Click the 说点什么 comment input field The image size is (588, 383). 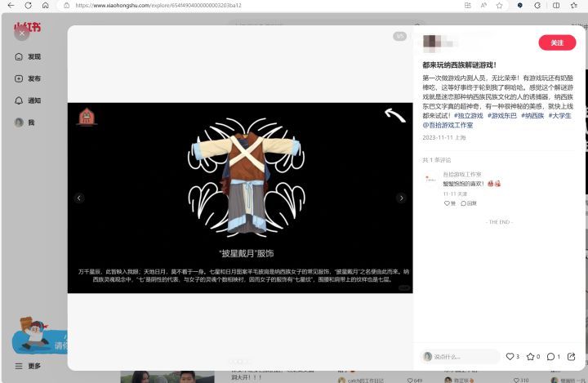460,356
